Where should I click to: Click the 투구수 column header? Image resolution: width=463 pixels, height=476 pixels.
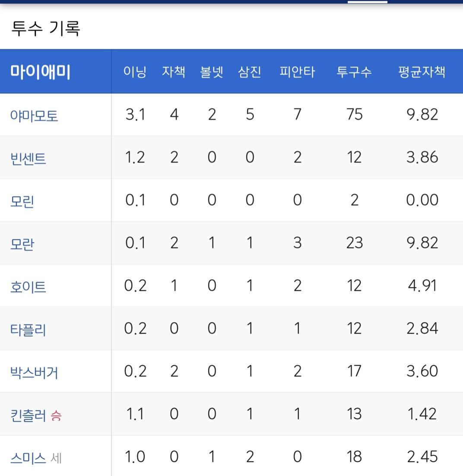[x=354, y=72]
